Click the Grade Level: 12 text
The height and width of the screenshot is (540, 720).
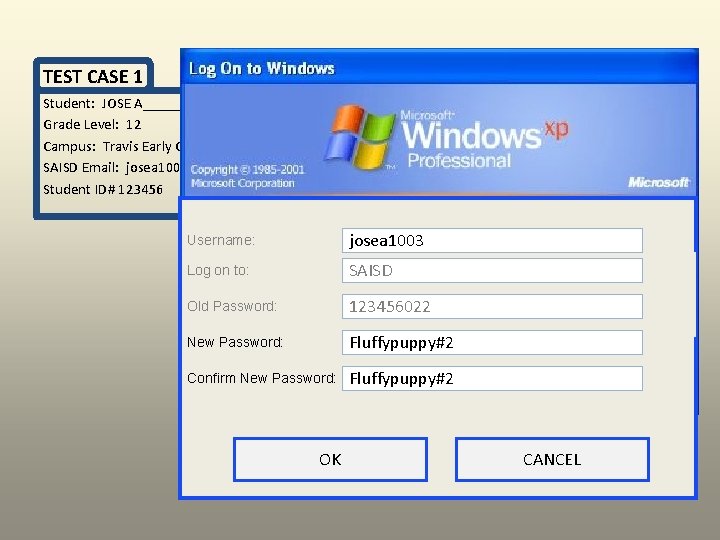coord(92,124)
